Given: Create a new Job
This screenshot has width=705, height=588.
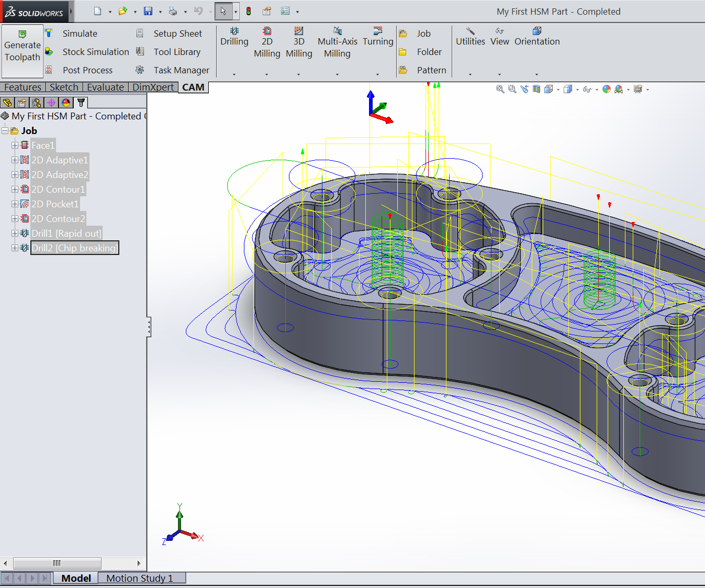Looking at the screenshot, I should point(415,34).
